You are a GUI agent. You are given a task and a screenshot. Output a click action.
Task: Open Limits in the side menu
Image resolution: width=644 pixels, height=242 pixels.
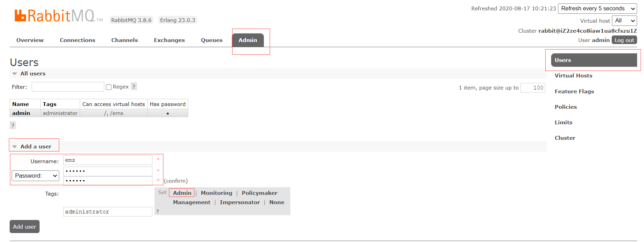pos(563,123)
